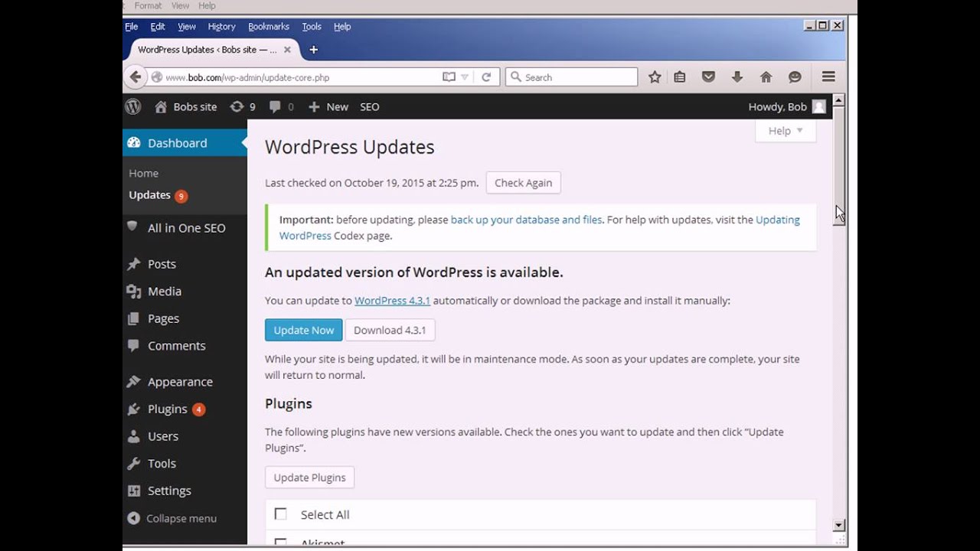Click the WordPress logo in admin bar
This screenshot has height=551, width=980.
pos(133,106)
